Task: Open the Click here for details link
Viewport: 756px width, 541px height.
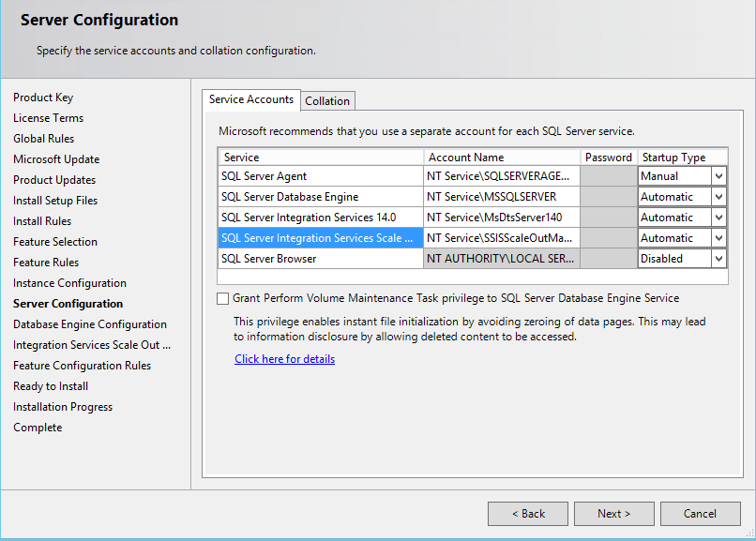Action: coord(284,358)
